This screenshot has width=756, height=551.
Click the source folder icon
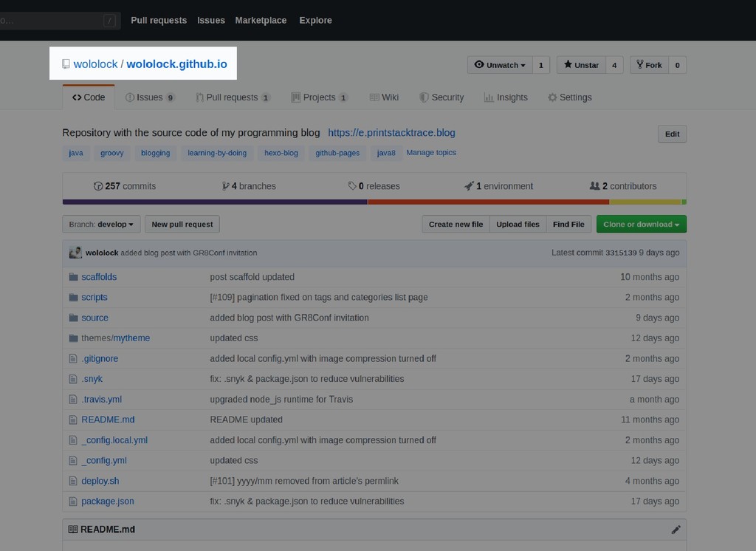click(73, 318)
